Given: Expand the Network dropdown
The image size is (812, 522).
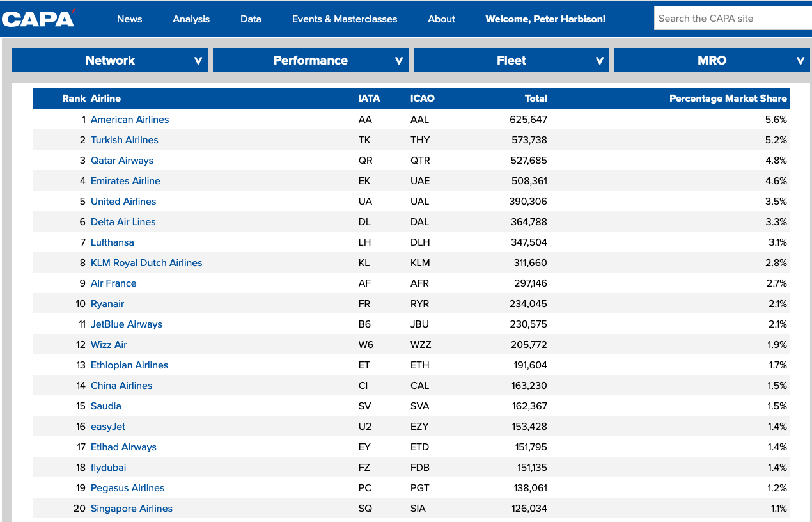Looking at the screenshot, I should pyautogui.click(x=110, y=60).
